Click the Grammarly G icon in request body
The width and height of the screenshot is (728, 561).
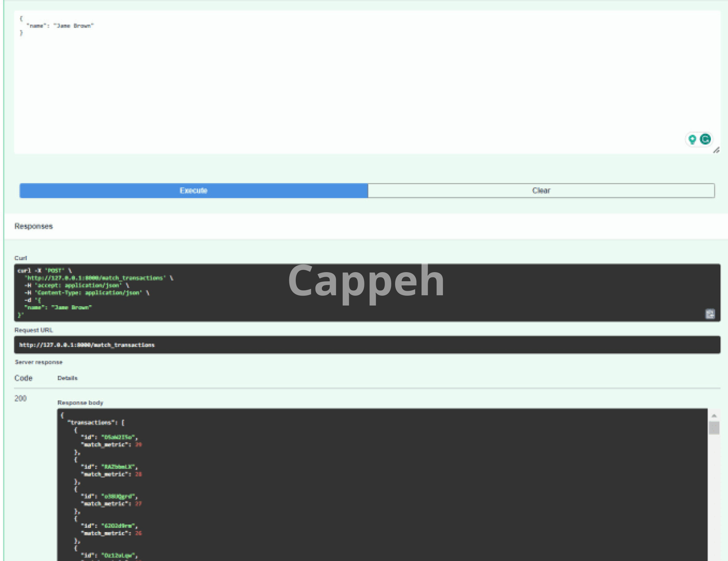(705, 139)
